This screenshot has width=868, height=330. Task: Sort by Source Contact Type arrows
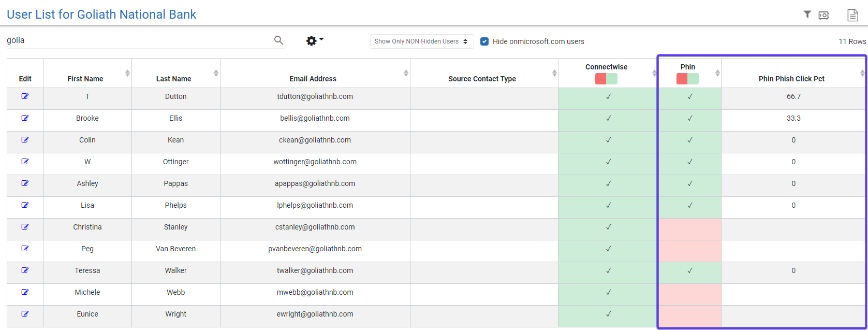[x=554, y=73]
